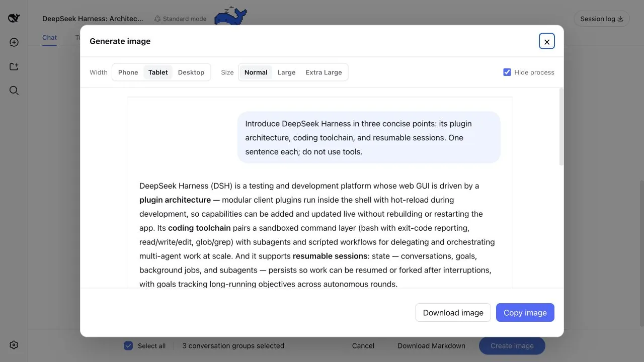Open the Session log download button
644x362 pixels.
coord(602,19)
